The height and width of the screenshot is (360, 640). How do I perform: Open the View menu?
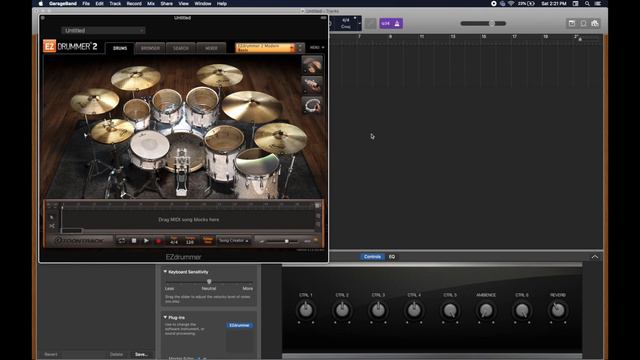(x=184, y=3)
